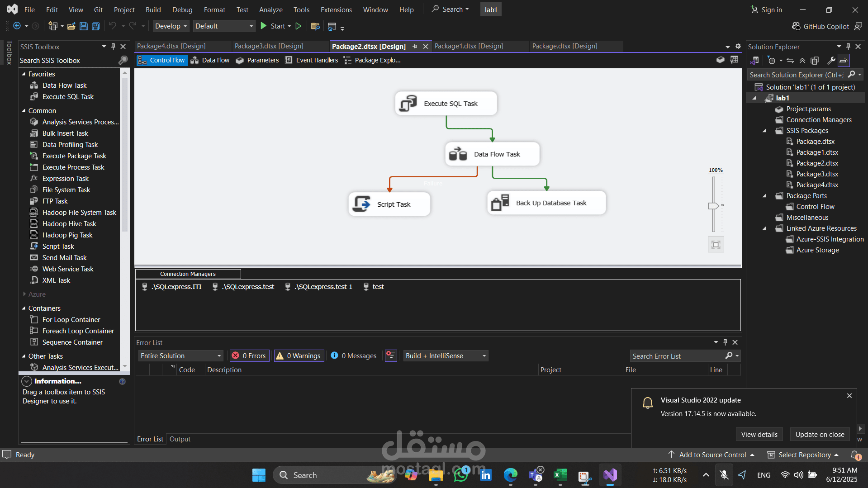The height and width of the screenshot is (488, 868).
Task: Toggle the muted microphone tray icon
Action: [x=724, y=475]
